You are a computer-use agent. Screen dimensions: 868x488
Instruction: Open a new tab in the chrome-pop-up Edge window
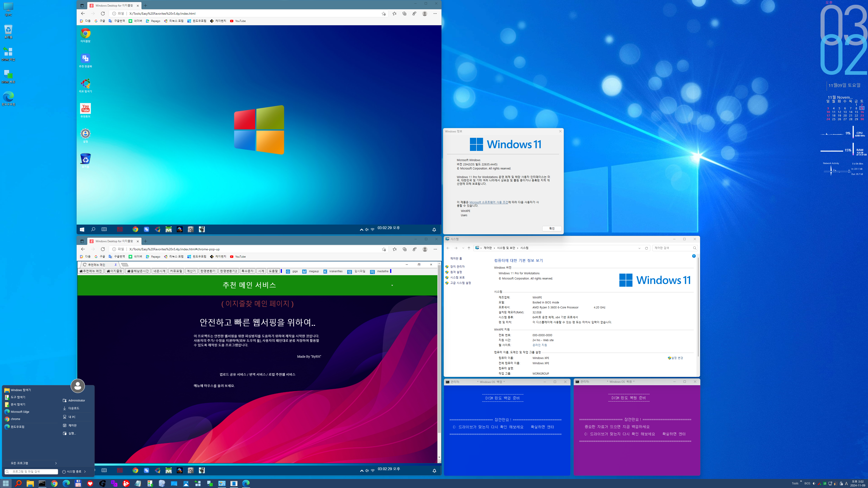click(146, 241)
